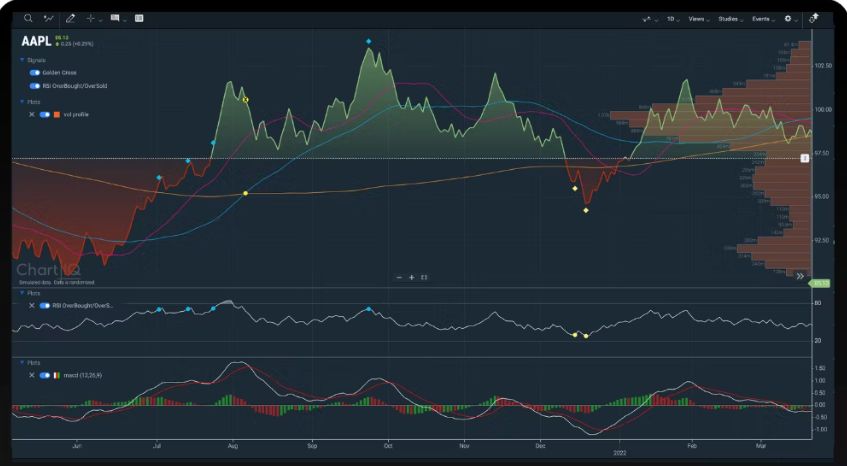Open the Events menu
This screenshot has width=847, height=466.
[763, 19]
